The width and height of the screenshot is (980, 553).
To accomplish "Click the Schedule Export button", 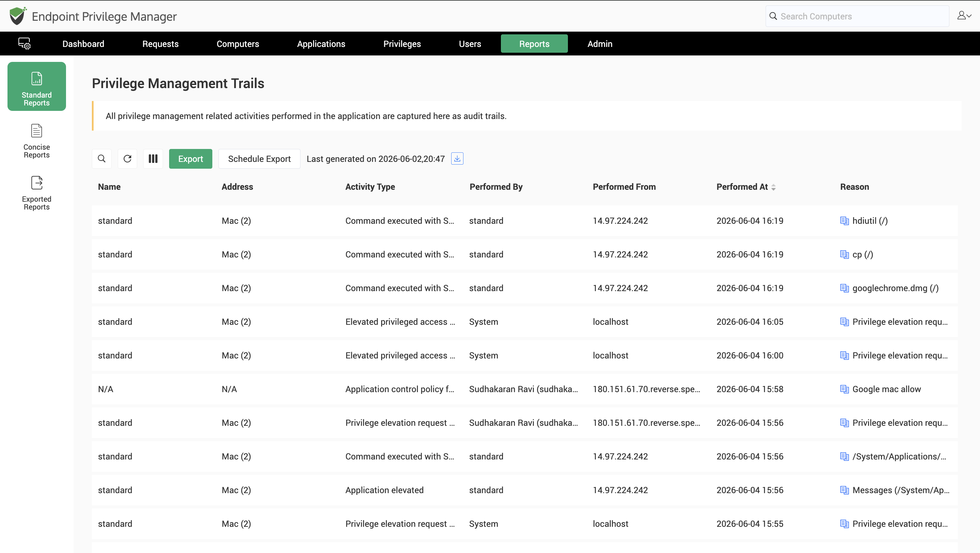I will click(x=259, y=158).
